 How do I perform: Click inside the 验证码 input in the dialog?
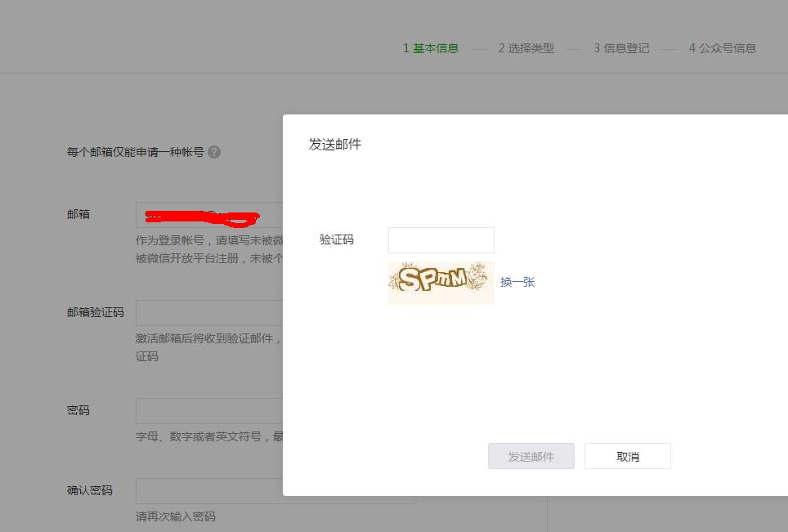[441, 239]
